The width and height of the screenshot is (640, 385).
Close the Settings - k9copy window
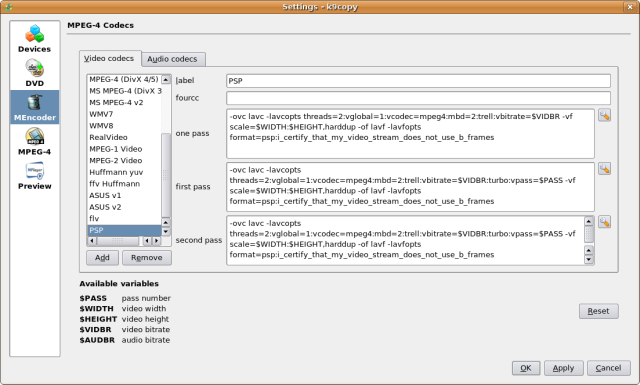click(629, 7)
